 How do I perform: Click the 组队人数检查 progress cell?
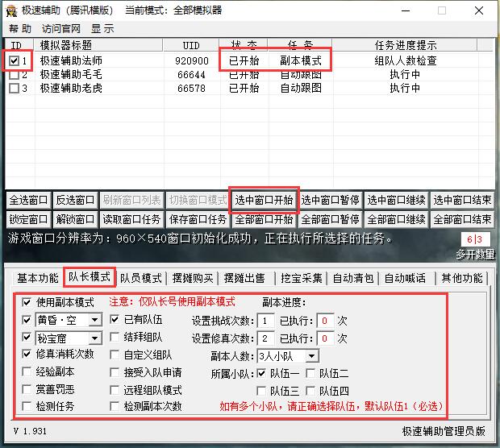406,60
